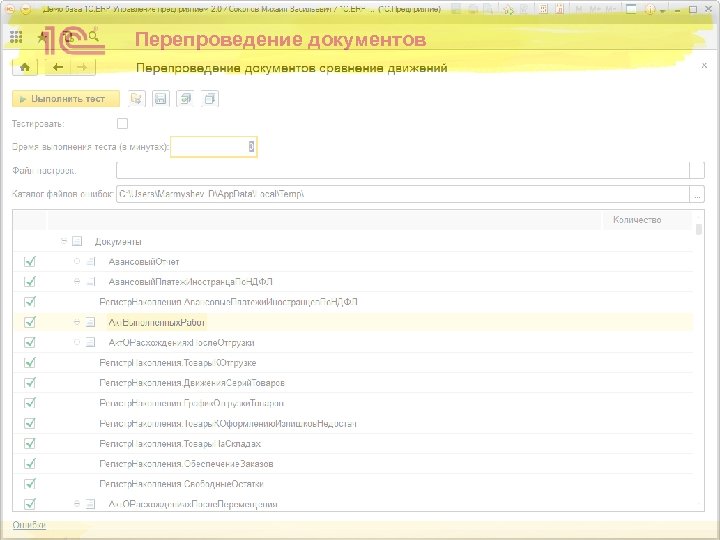This screenshot has height=540, width=720.
Task: Click the M+ calculator memory button
Action: (596, 9)
